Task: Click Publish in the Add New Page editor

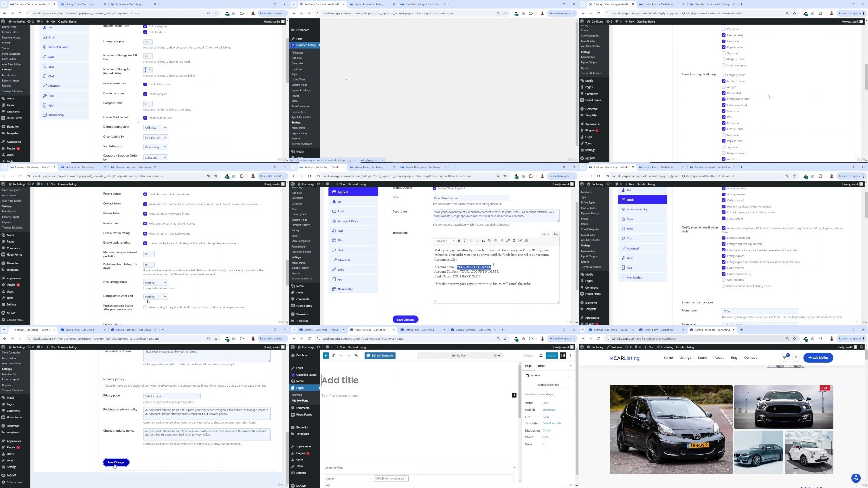Action: [x=552, y=356]
